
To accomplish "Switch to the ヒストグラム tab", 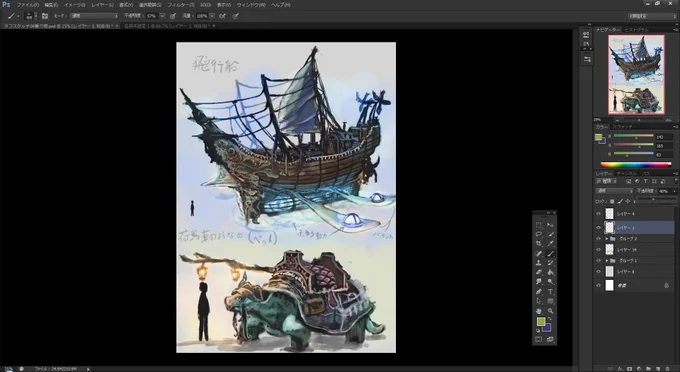I will click(636, 29).
